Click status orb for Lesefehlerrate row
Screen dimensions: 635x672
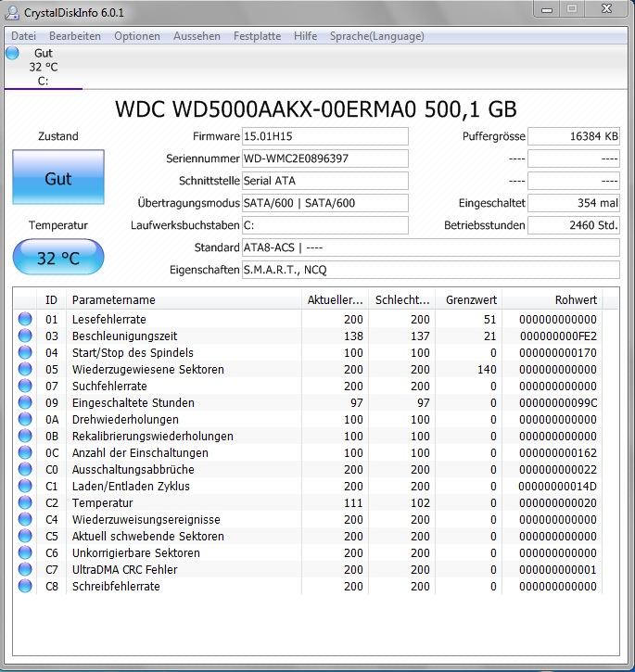(25, 319)
